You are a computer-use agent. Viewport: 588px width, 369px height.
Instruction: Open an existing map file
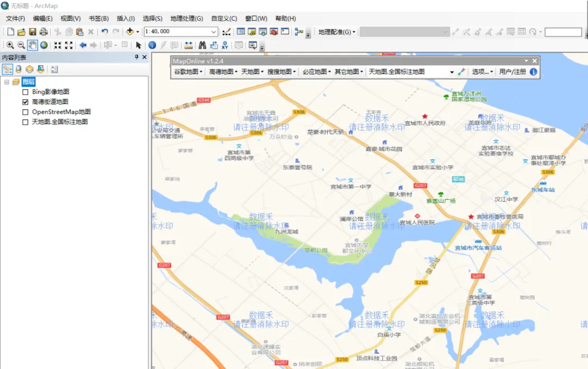click(21, 32)
